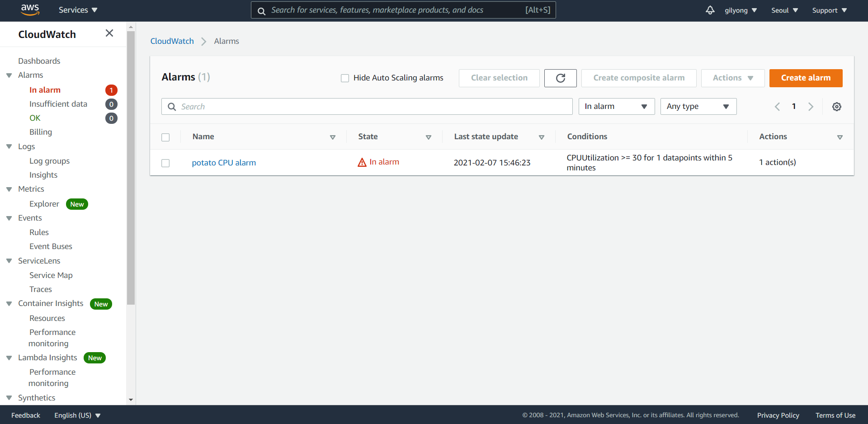Open the Any type filter dropdown

(x=698, y=107)
